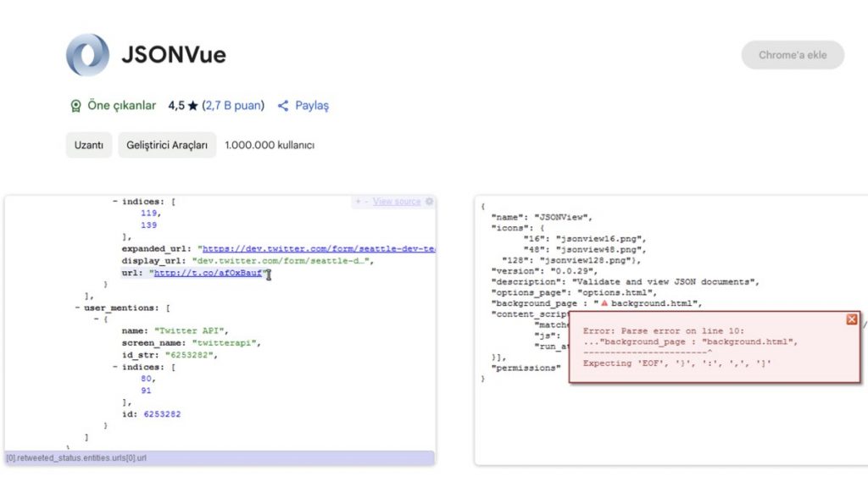Close the parse error popup
This screenshot has width=868, height=488.
851,319
